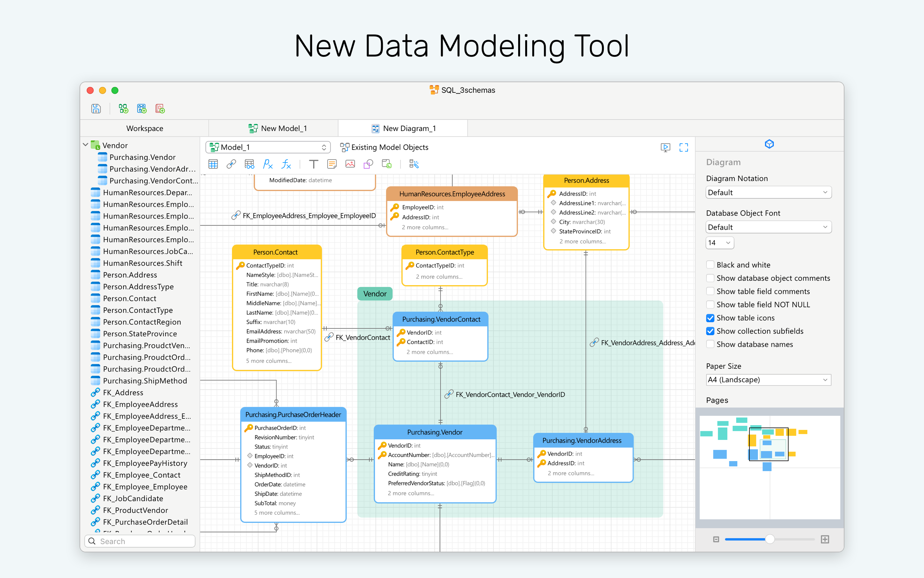Click the zoom slider track right of its handle
Viewport: 924px width, 578px height.
pos(795,539)
